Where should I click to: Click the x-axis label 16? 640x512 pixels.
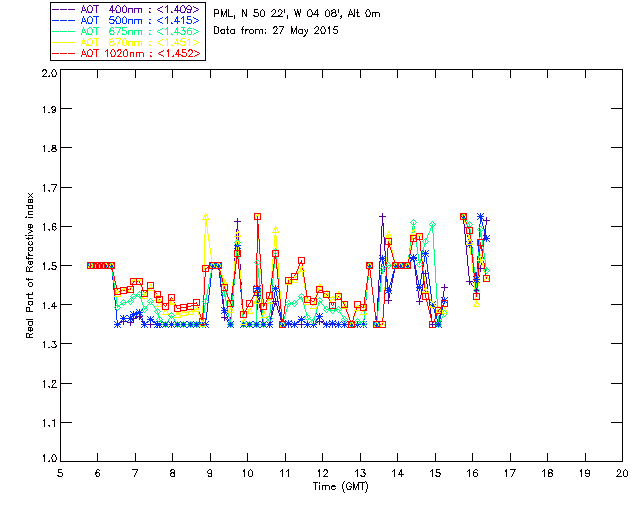[473, 473]
